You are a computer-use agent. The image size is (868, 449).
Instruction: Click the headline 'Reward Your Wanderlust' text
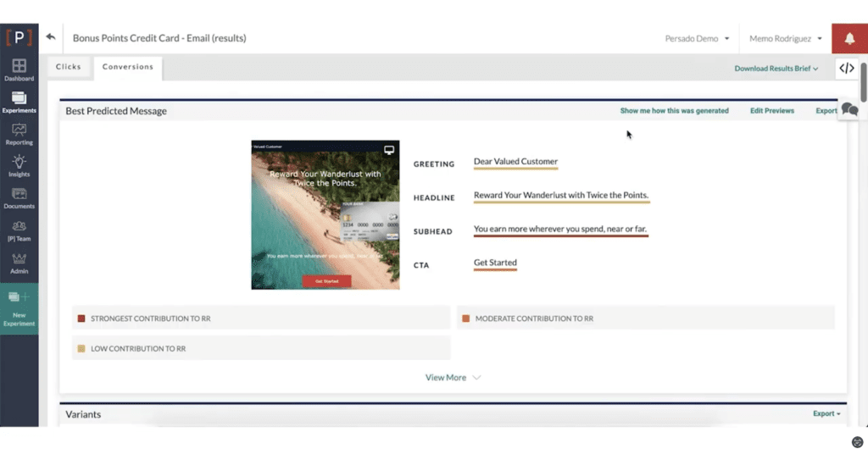(x=561, y=195)
